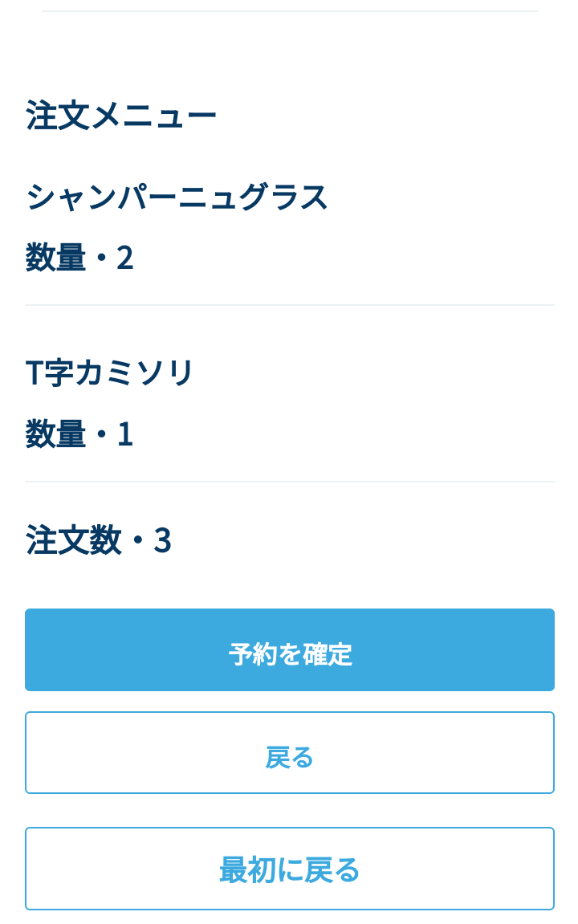The width and height of the screenshot is (578, 924).
Task: Return to start via 最初に戻る
Action: (289, 869)
